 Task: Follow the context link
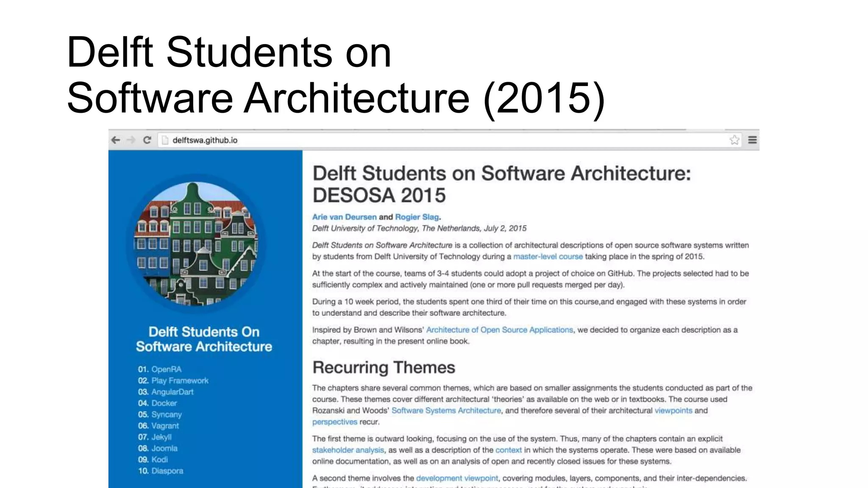(509, 450)
